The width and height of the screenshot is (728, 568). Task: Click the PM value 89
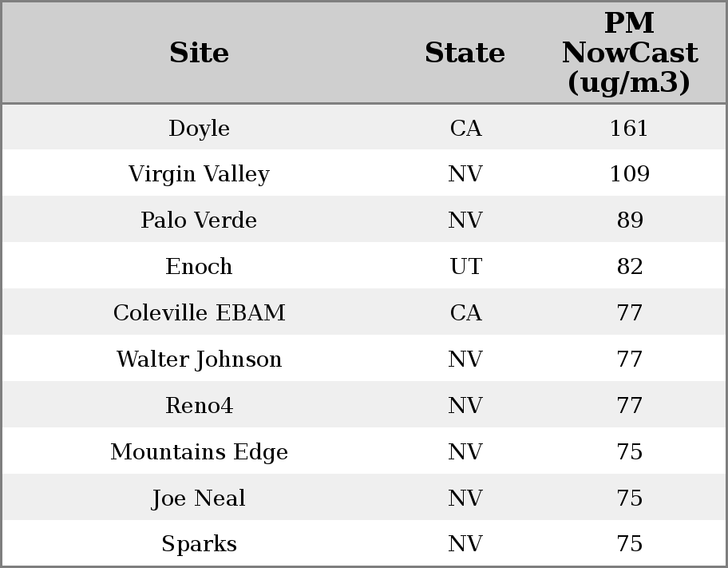pos(629,220)
